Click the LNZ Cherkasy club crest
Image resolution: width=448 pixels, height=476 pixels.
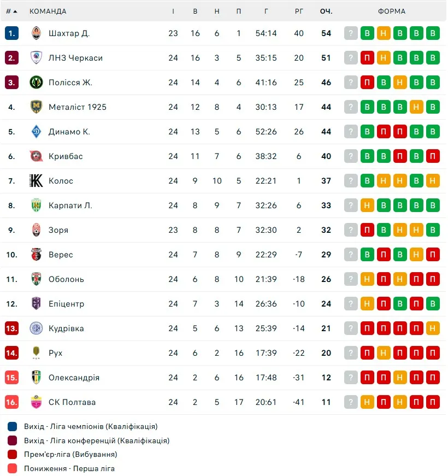pos(36,58)
